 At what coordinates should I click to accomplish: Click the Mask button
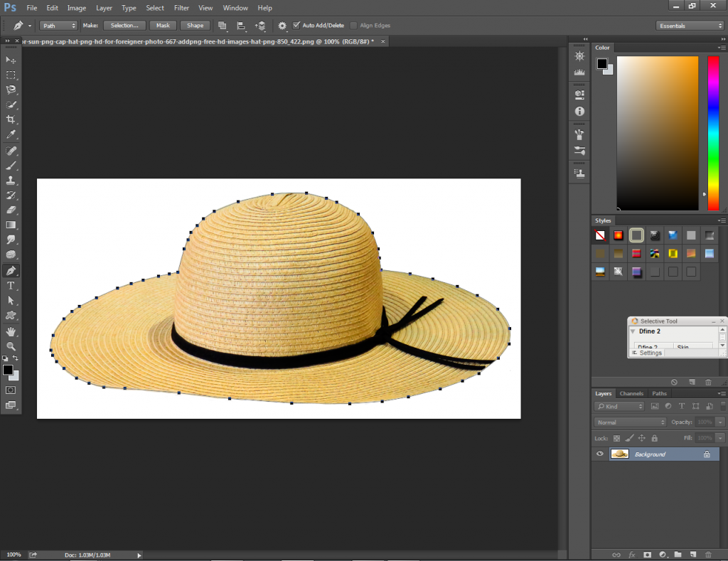coord(163,26)
